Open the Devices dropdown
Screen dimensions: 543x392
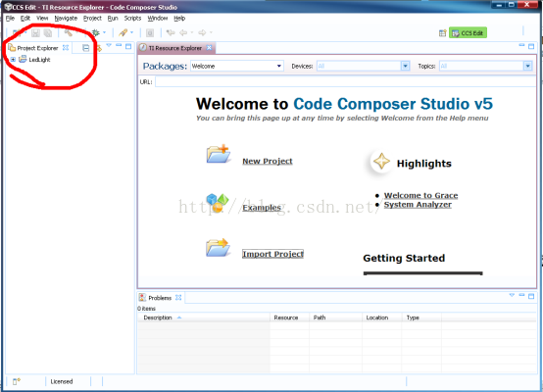point(364,66)
